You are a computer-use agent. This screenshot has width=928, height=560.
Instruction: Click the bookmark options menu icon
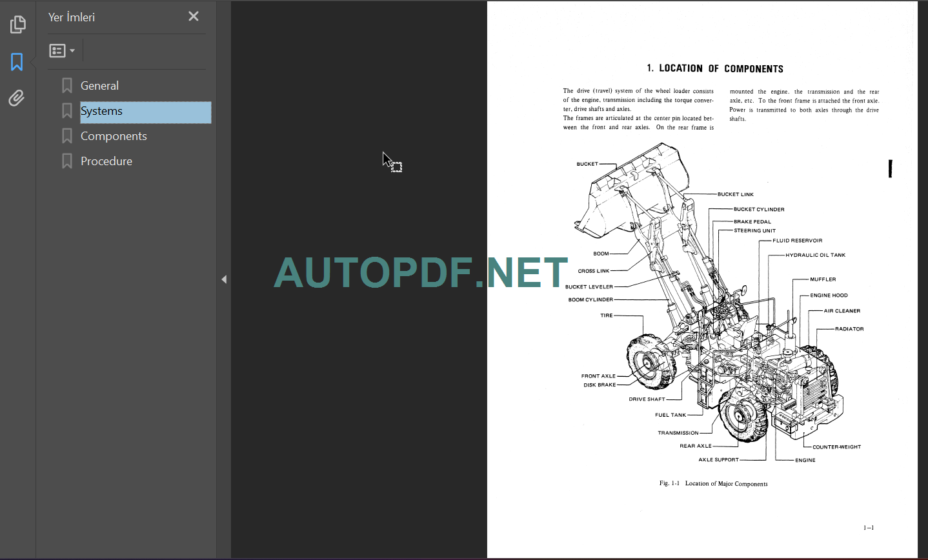click(57, 50)
